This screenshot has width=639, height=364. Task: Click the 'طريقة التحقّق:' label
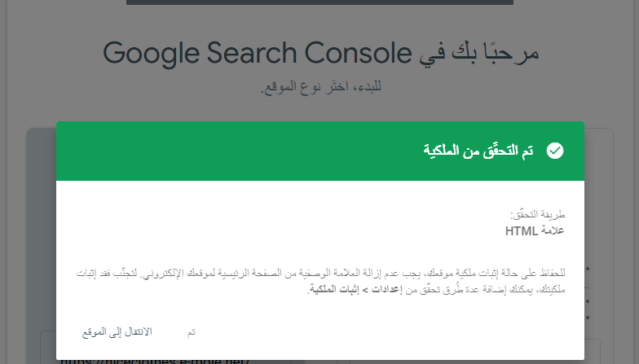538,213
